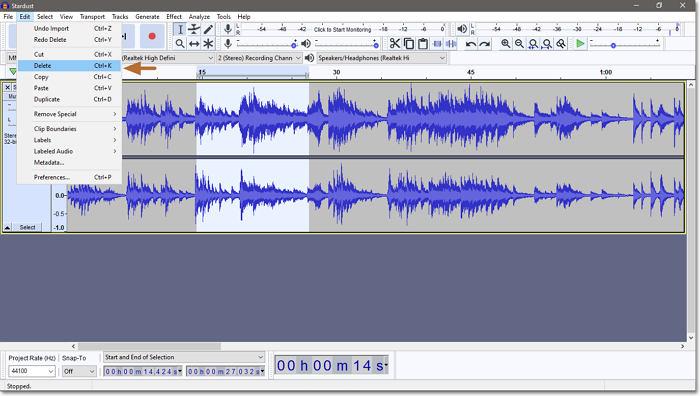Open the Tools menu
This screenshot has width=700, height=396.
pos(224,17)
